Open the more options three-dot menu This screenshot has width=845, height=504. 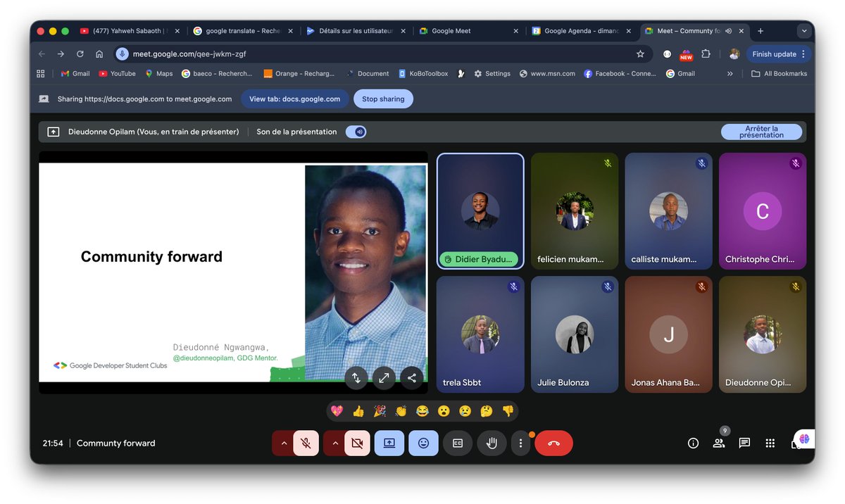520,443
